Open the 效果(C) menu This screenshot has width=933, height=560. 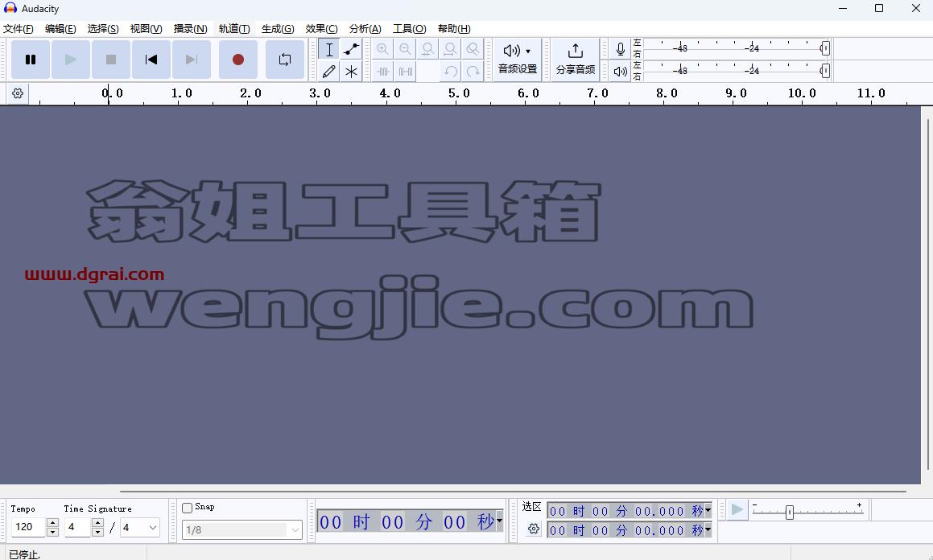click(322, 28)
